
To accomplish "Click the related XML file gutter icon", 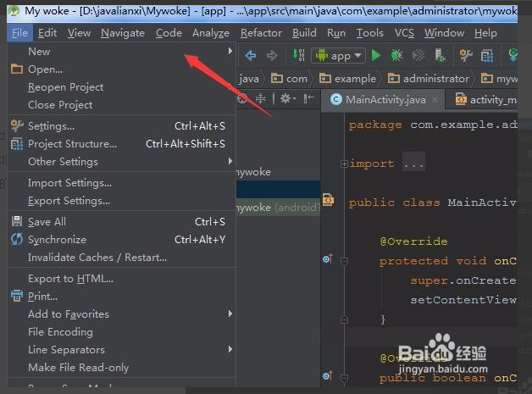I will tap(328, 200).
